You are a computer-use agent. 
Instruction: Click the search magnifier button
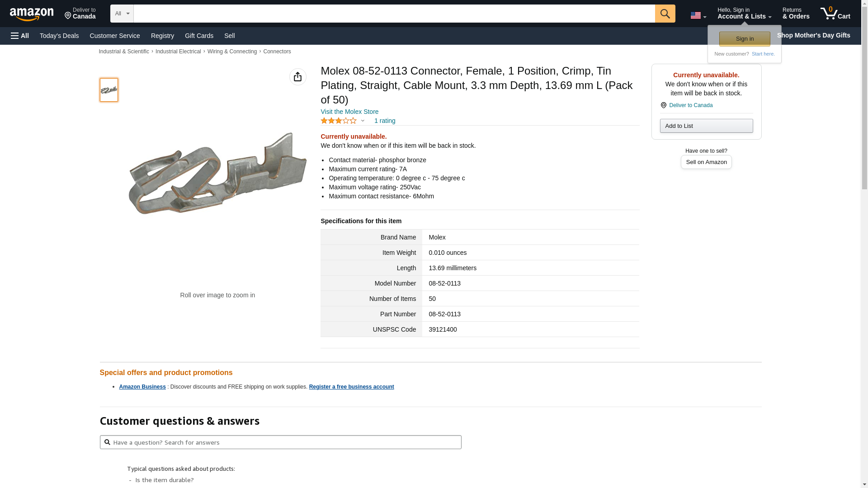click(x=665, y=14)
